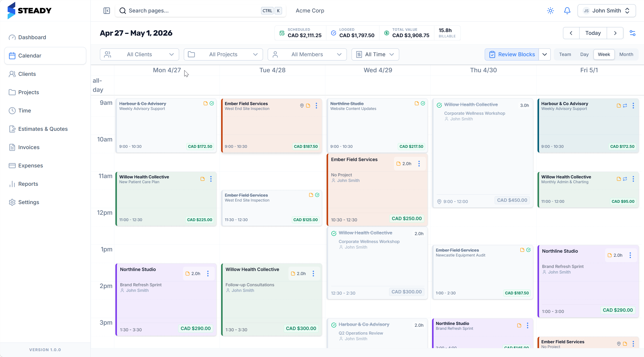Open menu on Monday Northline Studio 2.0h block
Screen dimensions: 644x357
pos(208,274)
